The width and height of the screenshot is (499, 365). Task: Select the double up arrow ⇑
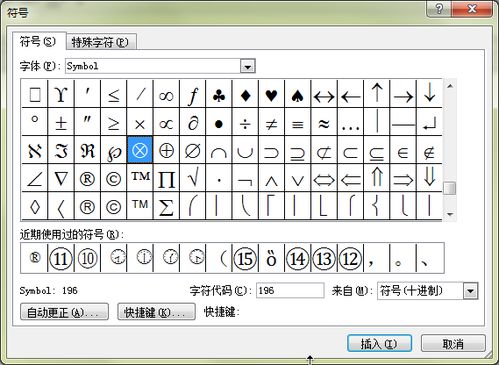377,178
